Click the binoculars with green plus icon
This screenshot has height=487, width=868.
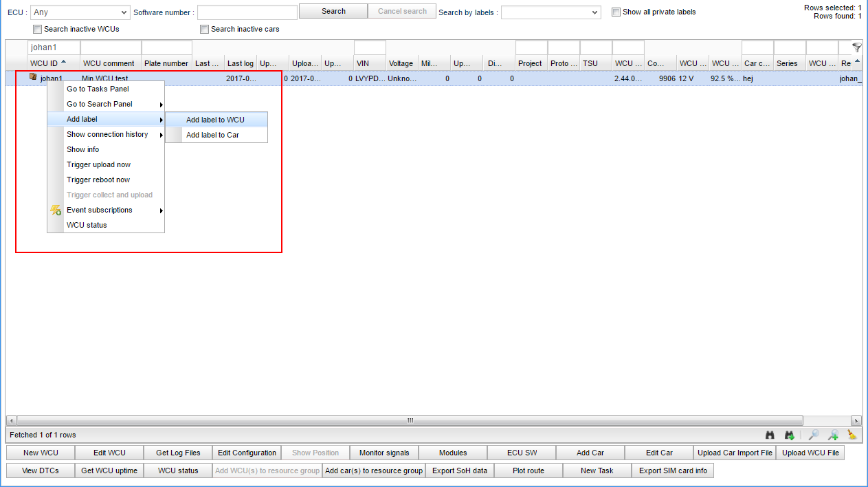tap(790, 435)
